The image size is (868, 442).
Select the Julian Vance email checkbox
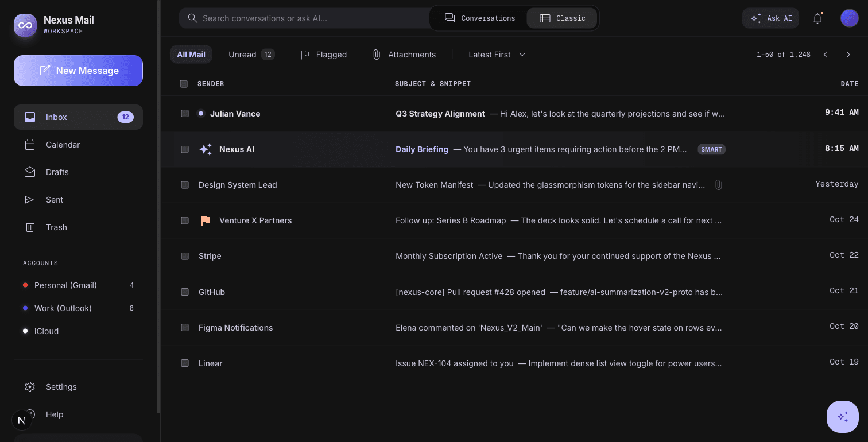pyautogui.click(x=185, y=114)
